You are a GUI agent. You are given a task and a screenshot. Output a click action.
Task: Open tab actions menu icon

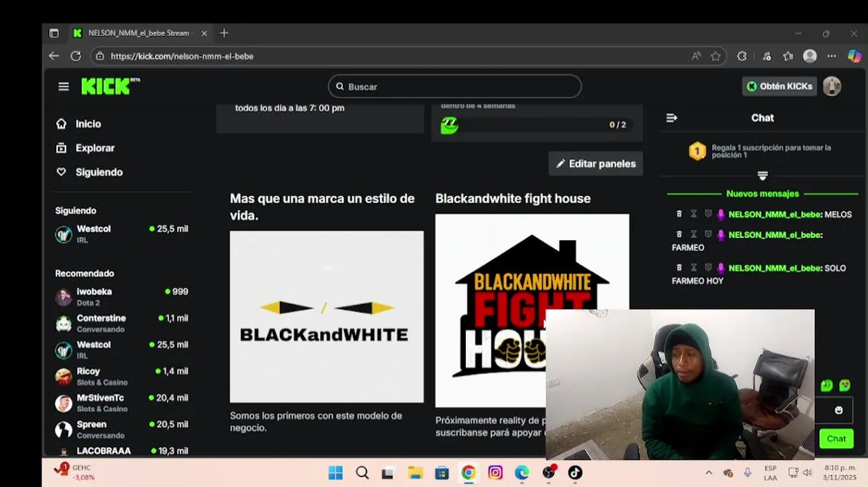(54, 33)
